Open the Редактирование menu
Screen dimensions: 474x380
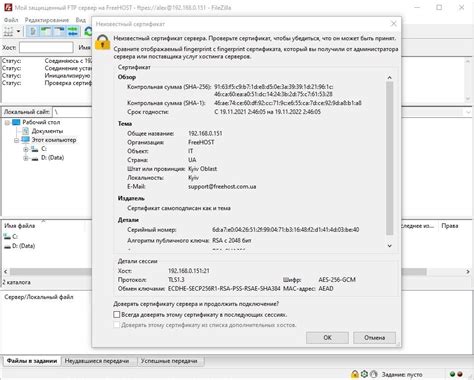[47, 20]
